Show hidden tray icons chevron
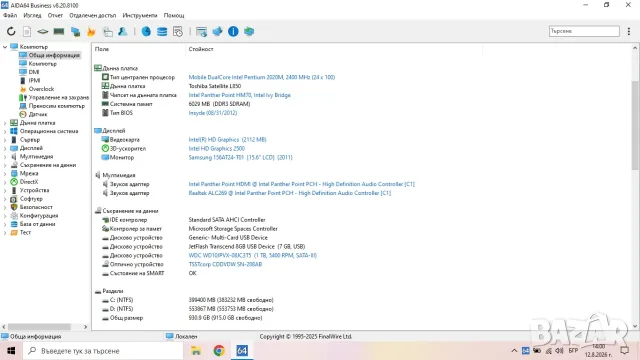The image size is (640, 360). pyautogui.click(x=514, y=351)
